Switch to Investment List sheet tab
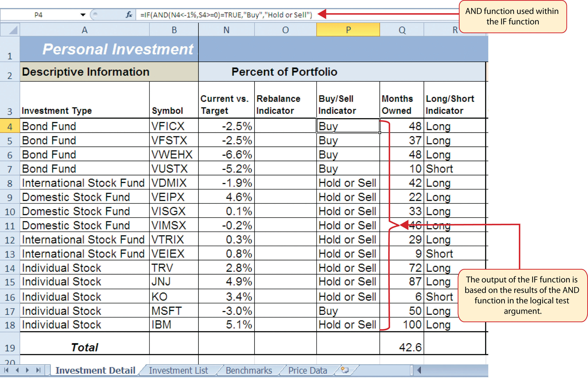588x378 pixels. pyautogui.click(x=178, y=370)
